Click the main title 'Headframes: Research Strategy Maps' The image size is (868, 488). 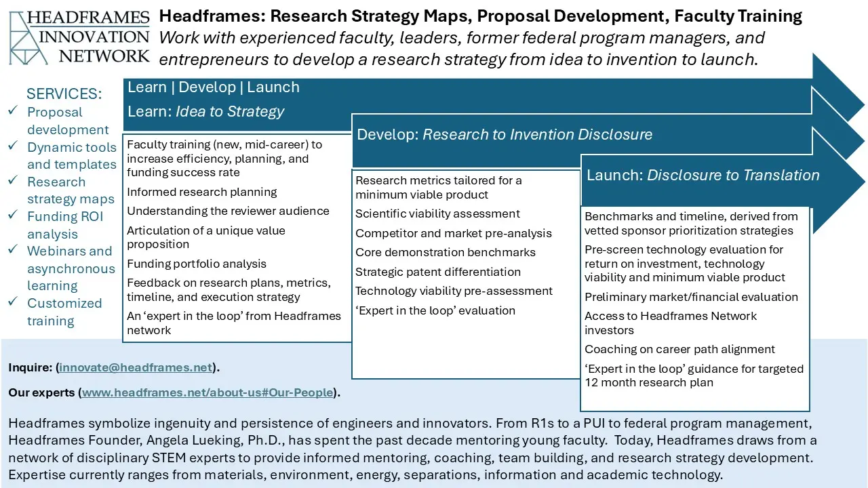coord(481,16)
